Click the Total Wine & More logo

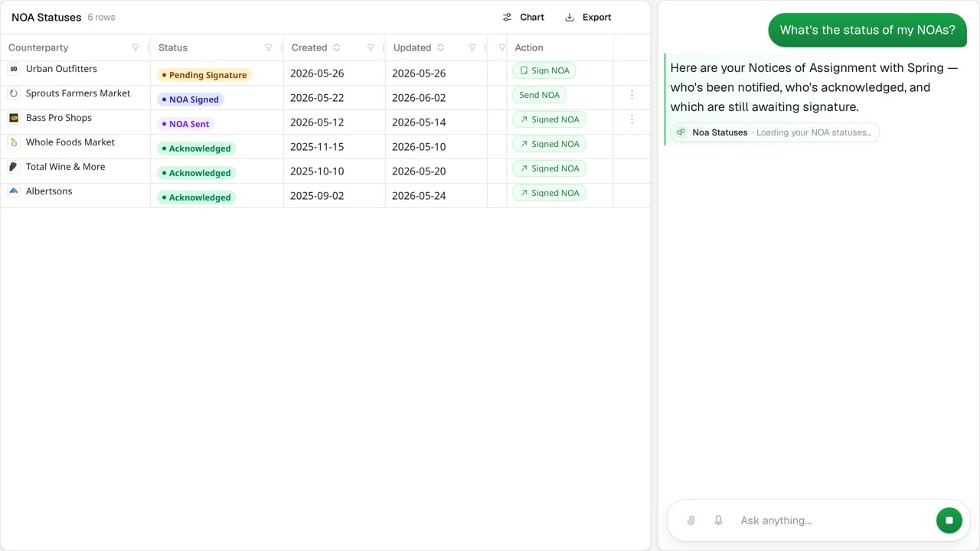point(14,167)
